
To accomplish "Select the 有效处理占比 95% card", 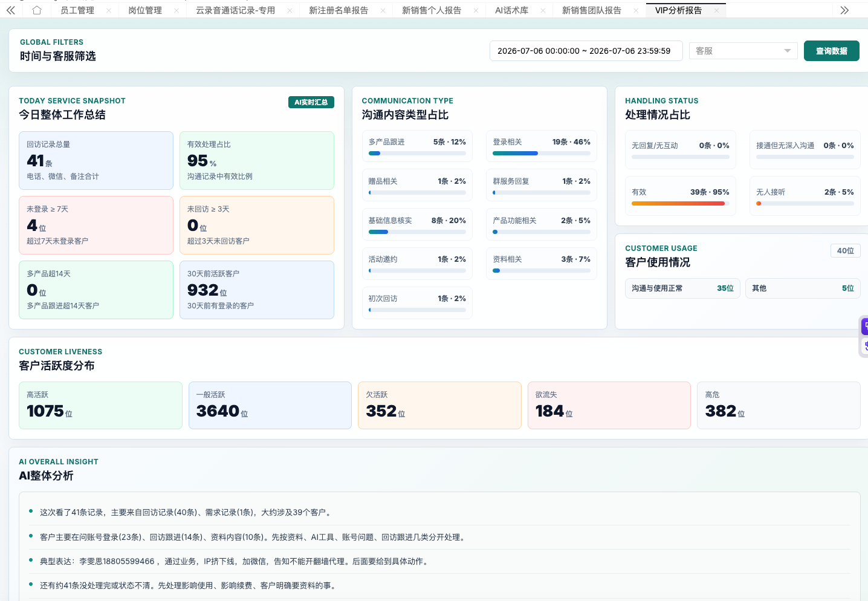I will tap(257, 160).
